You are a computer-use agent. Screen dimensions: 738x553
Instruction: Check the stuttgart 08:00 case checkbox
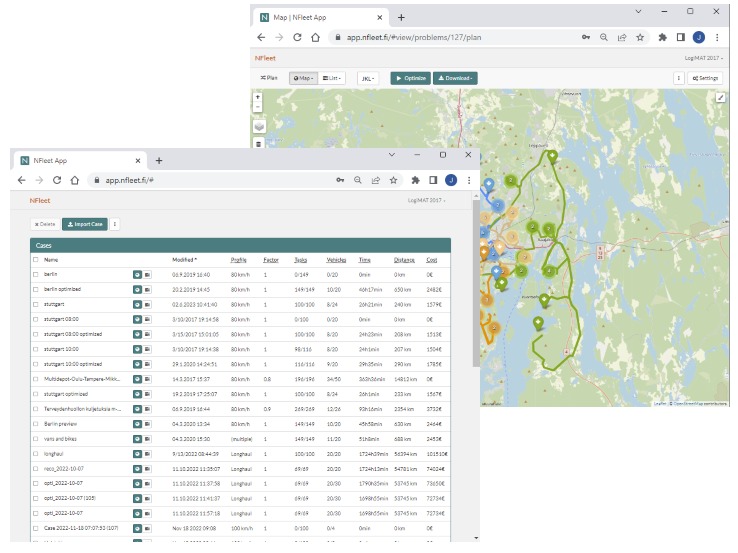pos(35,319)
